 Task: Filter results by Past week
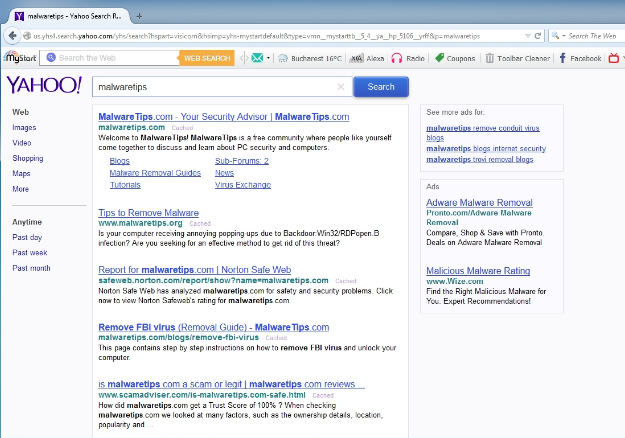30,253
